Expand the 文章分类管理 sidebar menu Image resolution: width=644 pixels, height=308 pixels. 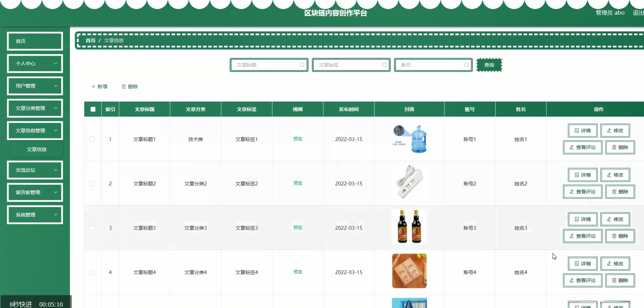pyautogui.click(x=35, y=108)
